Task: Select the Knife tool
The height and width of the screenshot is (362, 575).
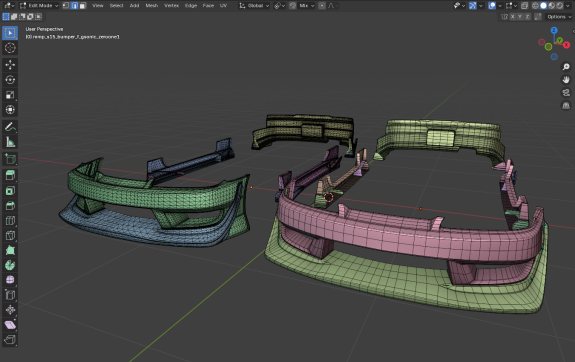Action: 10,235
